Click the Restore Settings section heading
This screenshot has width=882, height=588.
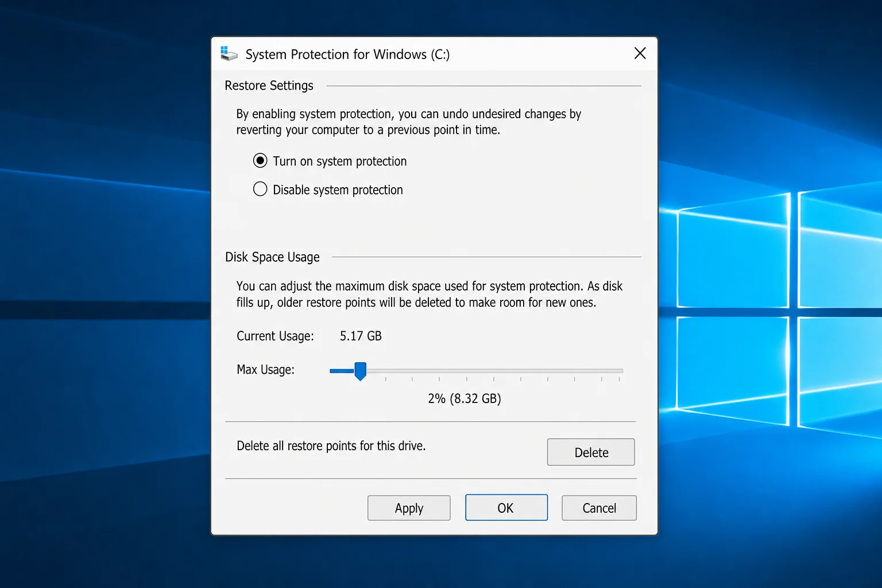(x=269, y=86)
